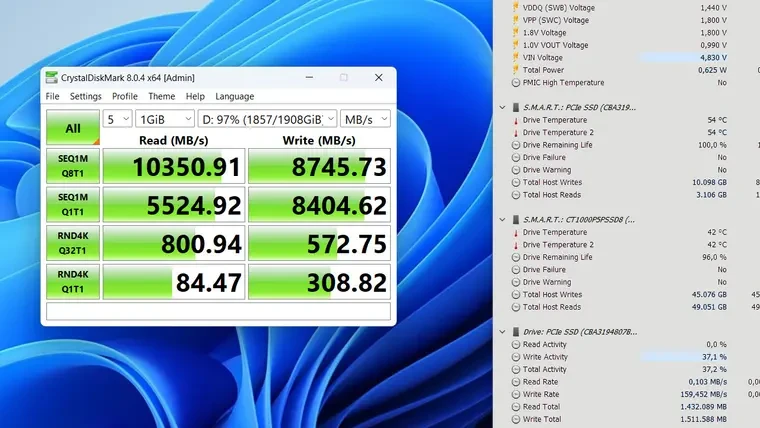The width and height of the screenshot is (760, 428).
Task: Click the 1.8V Voltage lightning icon
Action: [x=516, y=32]
